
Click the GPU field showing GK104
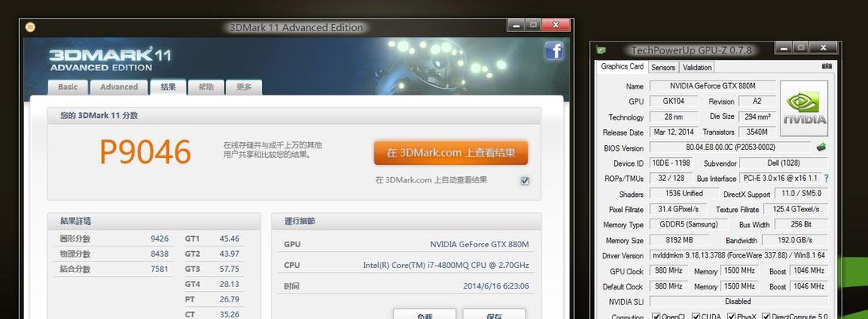click(x=673, y=101)
